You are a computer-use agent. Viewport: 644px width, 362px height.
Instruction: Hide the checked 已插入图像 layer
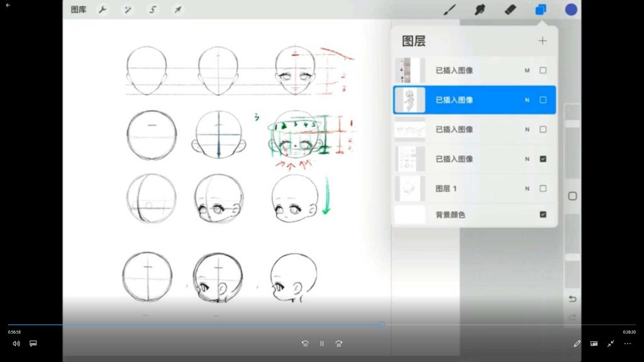pyautogui.click(x=543, y=158)
